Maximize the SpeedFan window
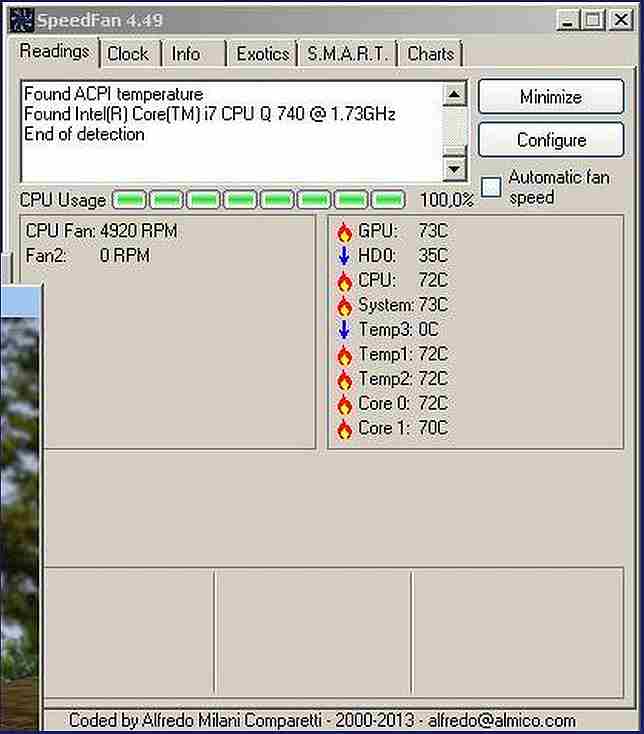This screenshot has height=734, width=644. 593,20
